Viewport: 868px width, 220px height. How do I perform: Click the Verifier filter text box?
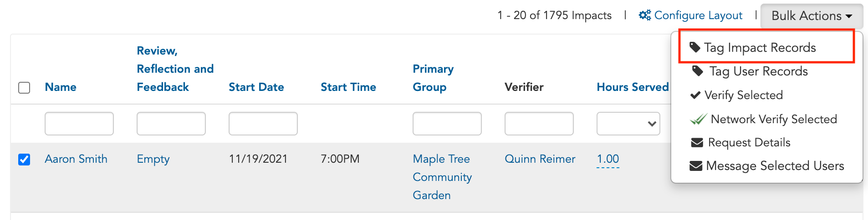(539, 124)
